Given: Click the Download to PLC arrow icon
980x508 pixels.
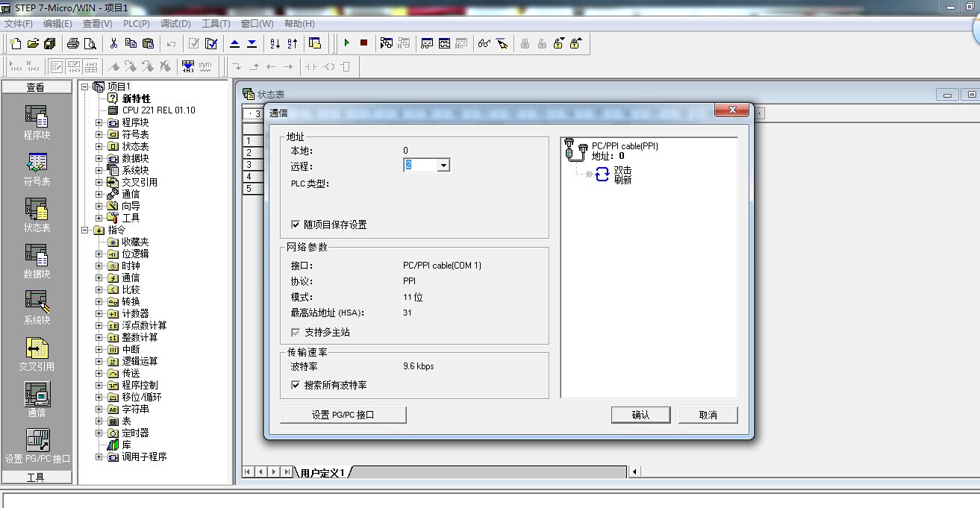Looking at the screenshot, I should (x=252, y=43).
